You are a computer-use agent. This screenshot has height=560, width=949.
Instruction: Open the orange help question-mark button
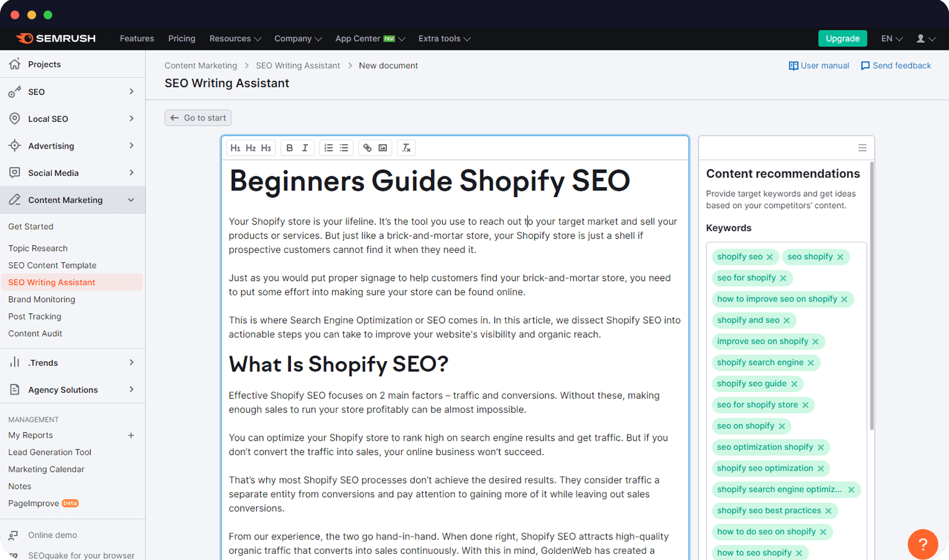tap(923, 544)
